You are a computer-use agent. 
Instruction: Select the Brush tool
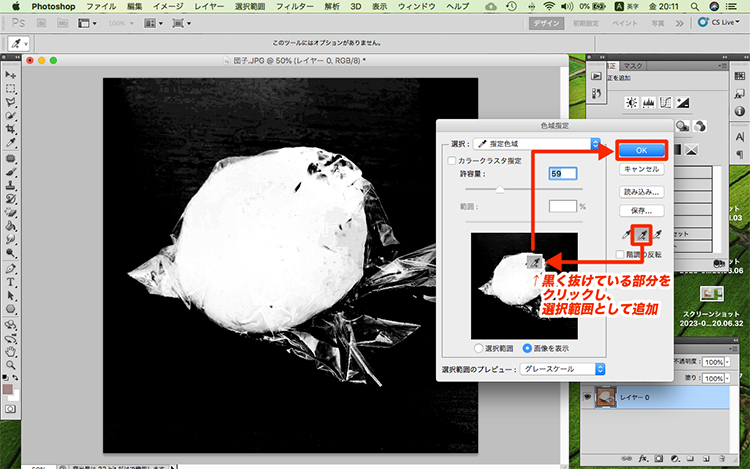tap(11, 172)
